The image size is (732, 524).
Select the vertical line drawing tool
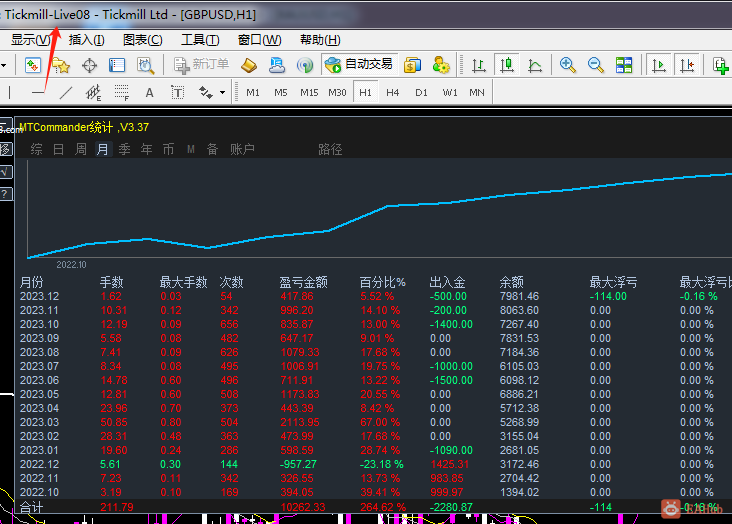coord(9,92)
